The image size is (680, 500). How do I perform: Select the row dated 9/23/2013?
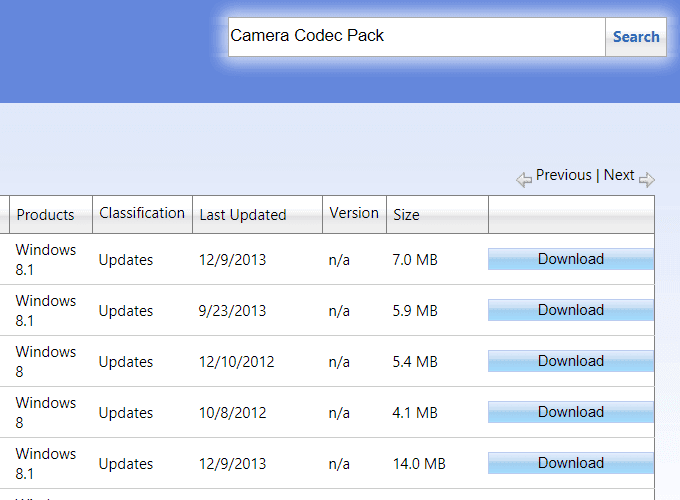click(232, 311)
